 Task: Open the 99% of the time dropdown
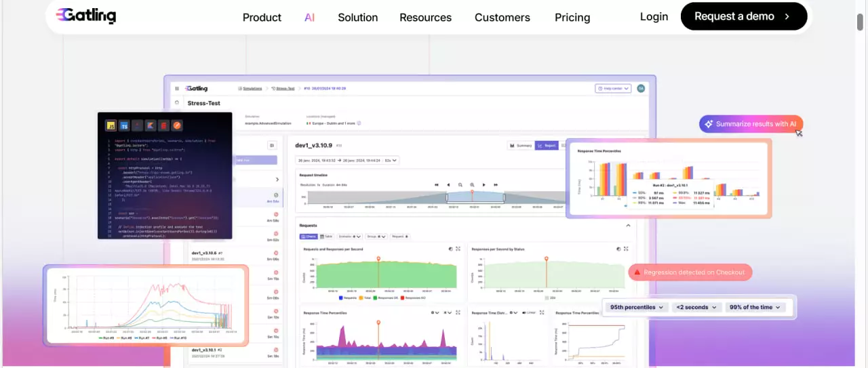tap(755, 307)
